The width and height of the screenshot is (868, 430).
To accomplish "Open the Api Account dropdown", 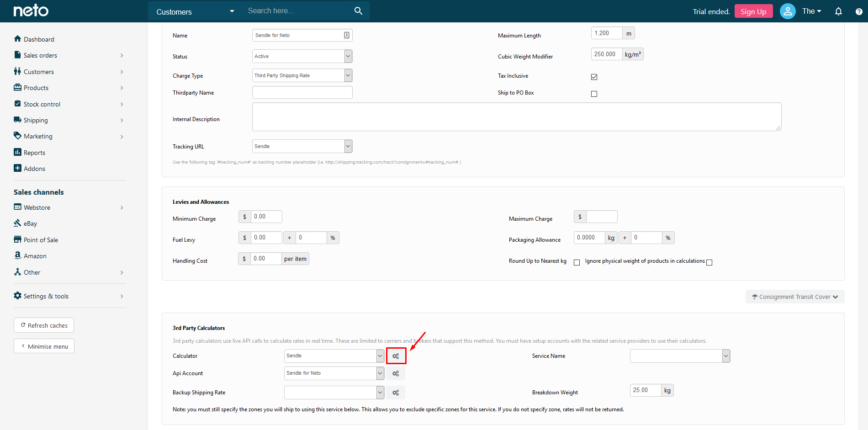I will click(x=334, y=373).
